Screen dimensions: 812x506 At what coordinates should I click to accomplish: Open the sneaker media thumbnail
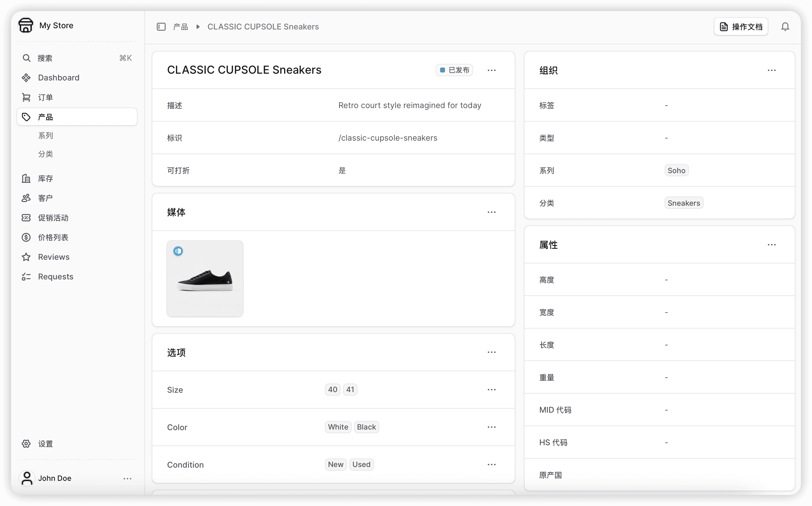coord(205,278)
